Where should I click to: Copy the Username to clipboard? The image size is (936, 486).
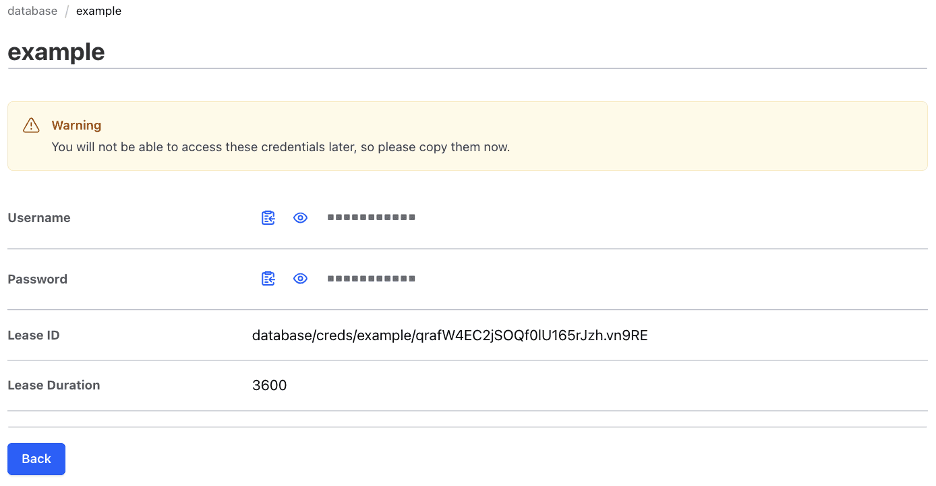click(x=268, y=218)
